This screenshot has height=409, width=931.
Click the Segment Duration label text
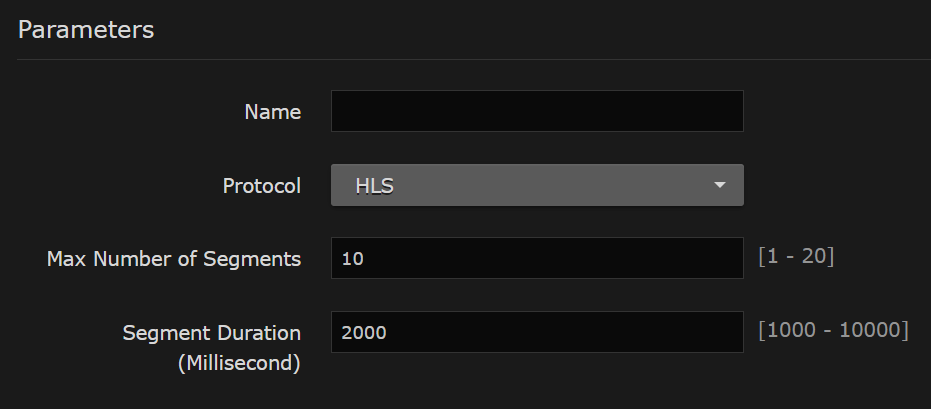click(212, 332)
